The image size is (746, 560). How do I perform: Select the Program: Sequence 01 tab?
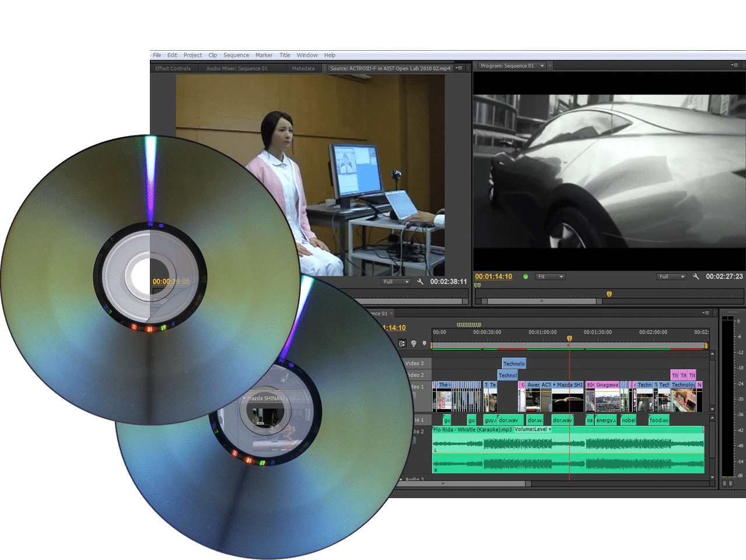point(507,66)
